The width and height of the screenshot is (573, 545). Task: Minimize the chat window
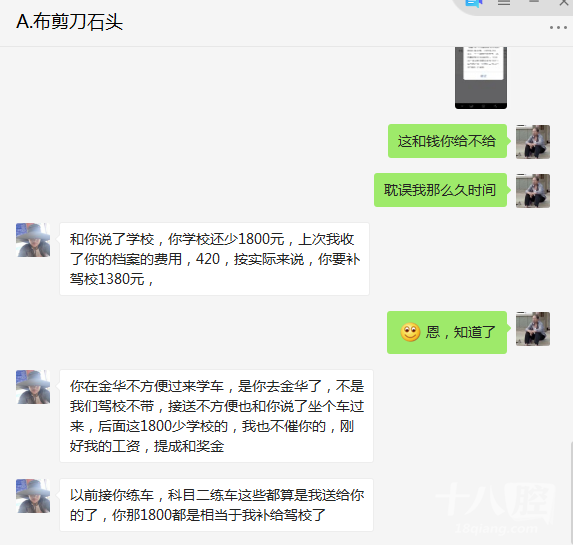(534, 2)
